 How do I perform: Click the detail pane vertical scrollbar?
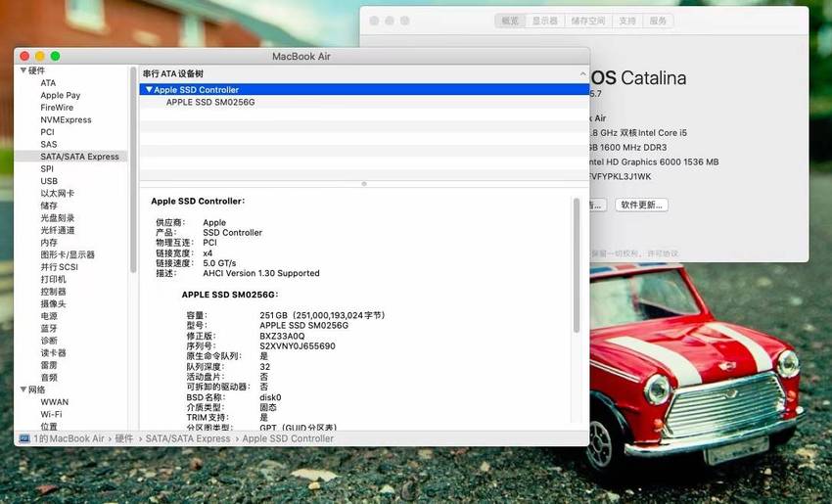click(577, 265)
